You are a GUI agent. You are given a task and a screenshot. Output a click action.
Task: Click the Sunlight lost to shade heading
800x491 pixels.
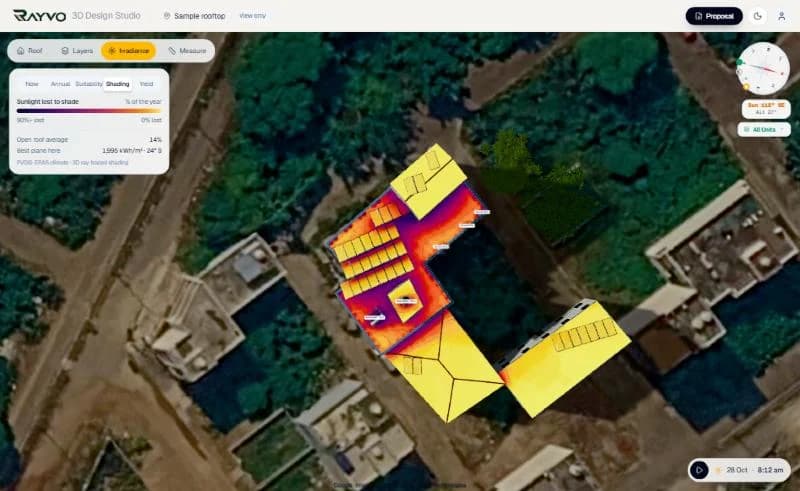click(47, 102)
